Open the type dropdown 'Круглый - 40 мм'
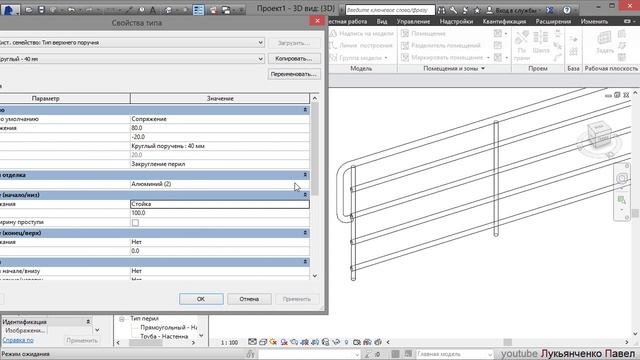The width and height of the screenshot is (640, 360). 260,59
